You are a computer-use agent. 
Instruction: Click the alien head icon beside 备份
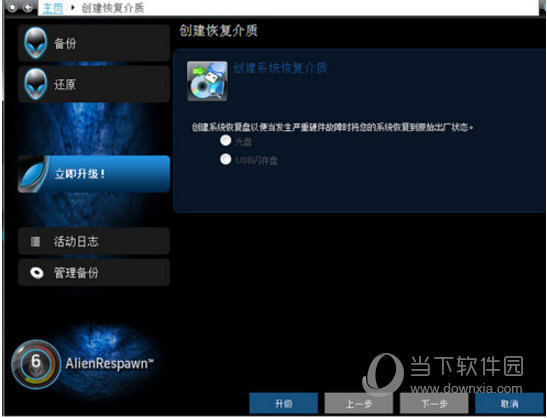point(35,43)
